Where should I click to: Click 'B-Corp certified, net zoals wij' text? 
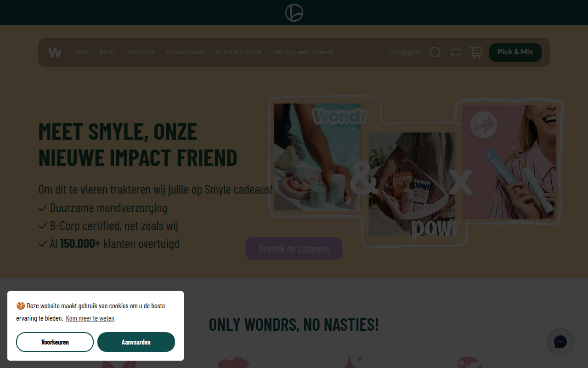114,226
